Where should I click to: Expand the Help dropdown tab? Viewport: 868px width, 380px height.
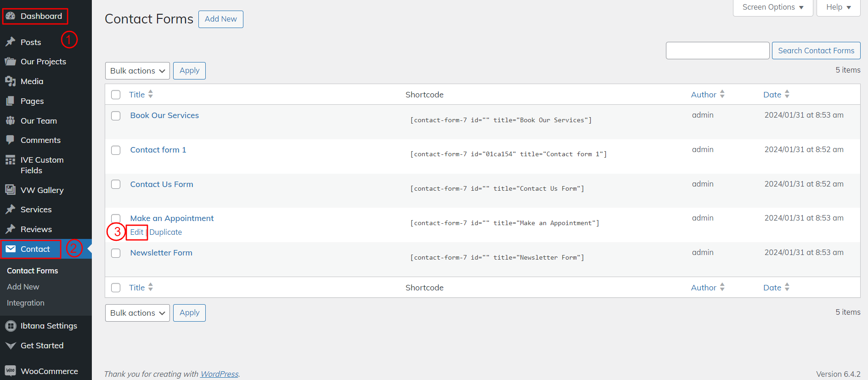[x=838, y=7]
